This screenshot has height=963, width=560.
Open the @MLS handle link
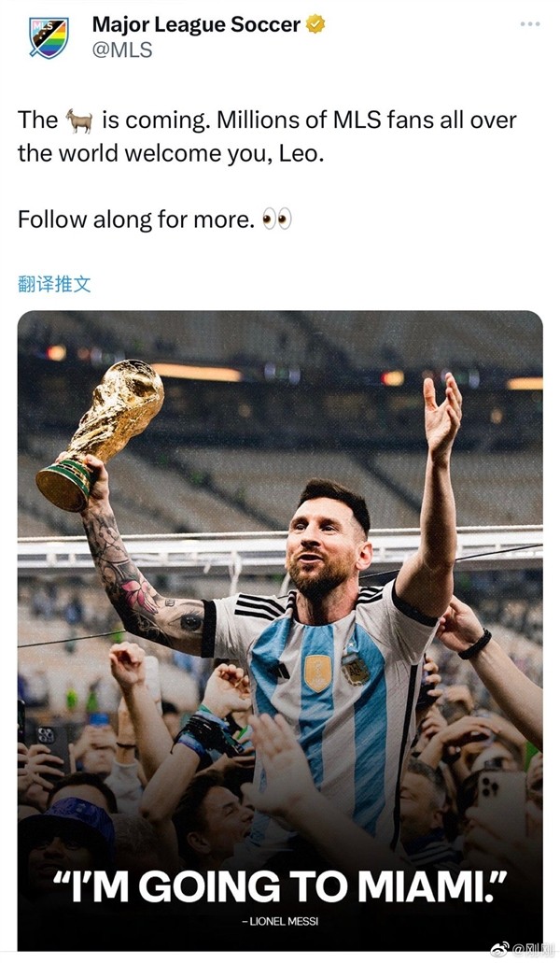(x=122, y=50)
